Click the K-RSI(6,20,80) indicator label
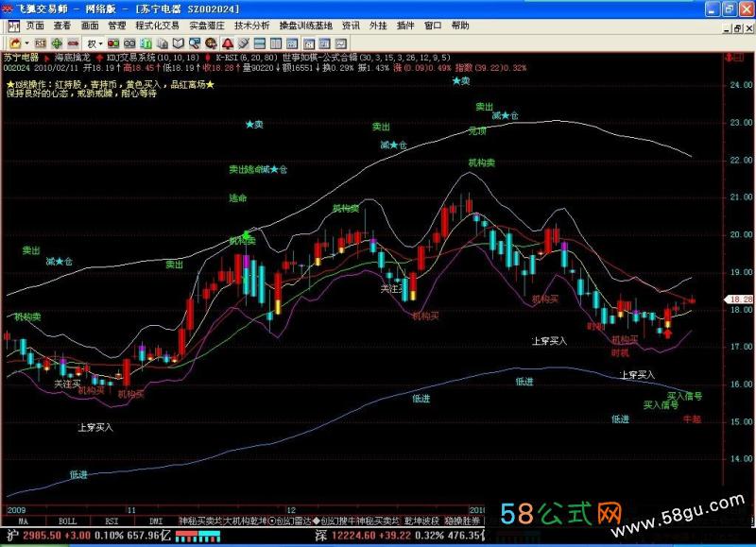This screenshot has height=547, width=756. tap(247, 58)
